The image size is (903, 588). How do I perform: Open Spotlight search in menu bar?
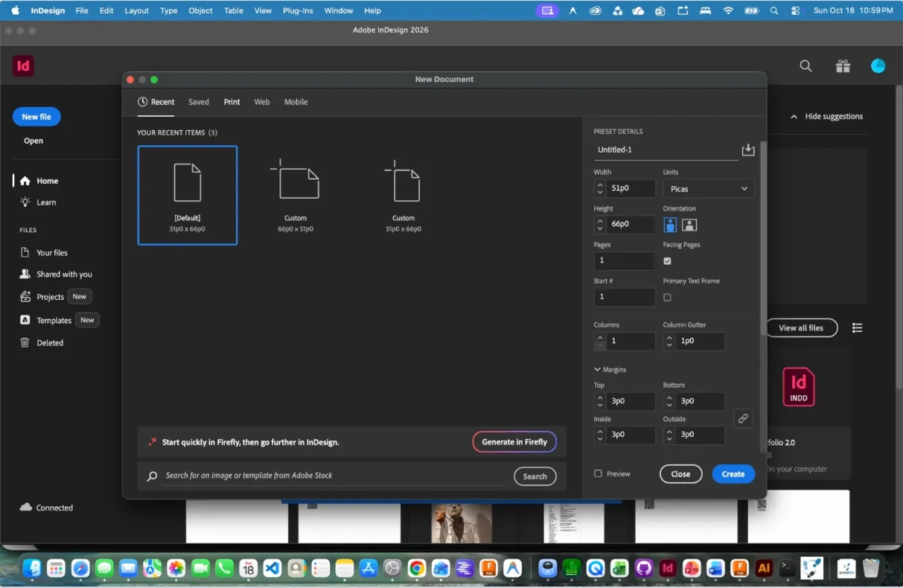click(x=774, y=10)
